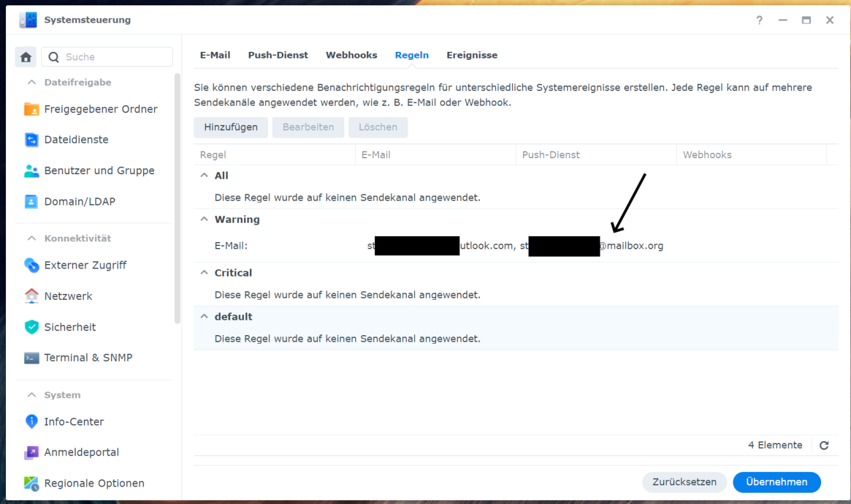This screenshot has height=504, width=851.
Task: Switch to the Ereignisse tab
Action: [x=471, y=55]
